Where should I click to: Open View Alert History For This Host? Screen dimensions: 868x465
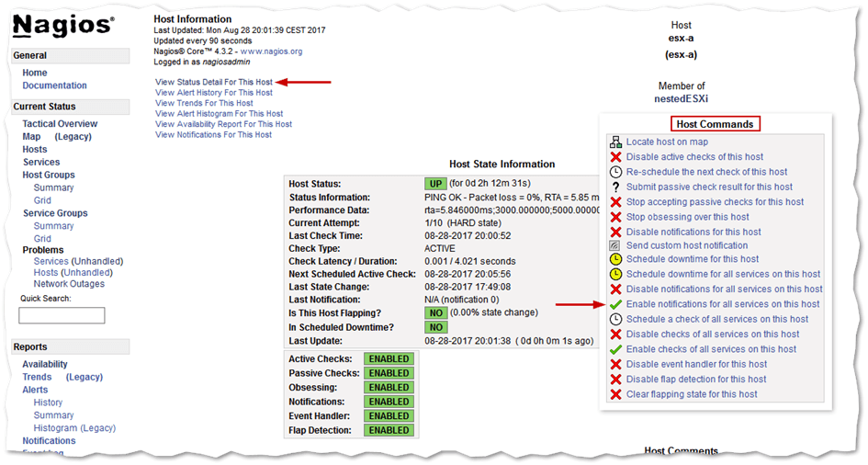pyautogui.click(x=214, y=93)
